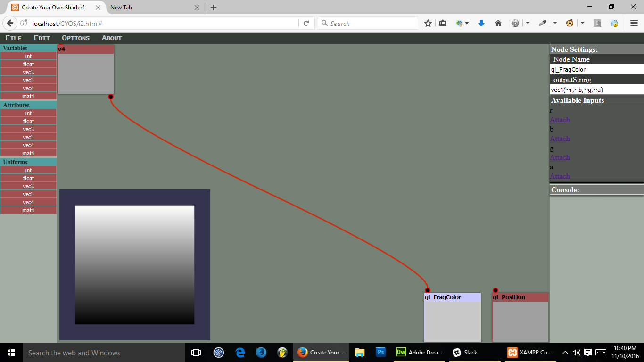Open the File menu
Image resolution: width=644 pixels, height=362 pixels.
point(13,38)
